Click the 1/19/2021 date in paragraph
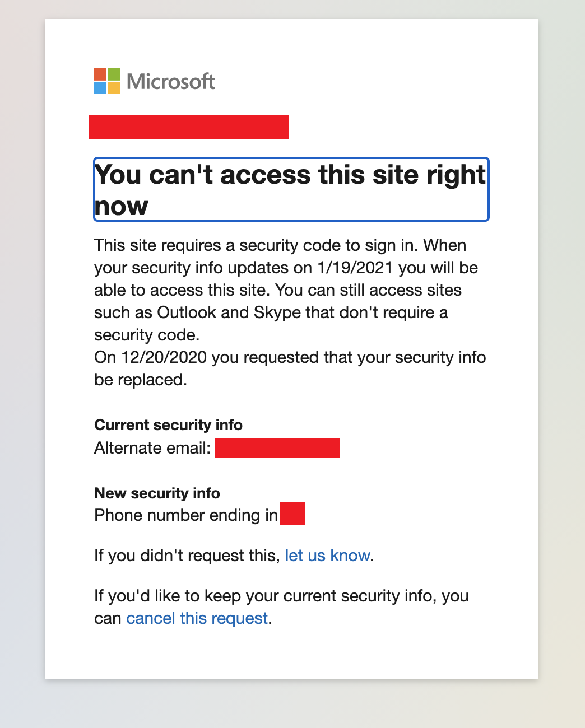 [x=355, y=268]
